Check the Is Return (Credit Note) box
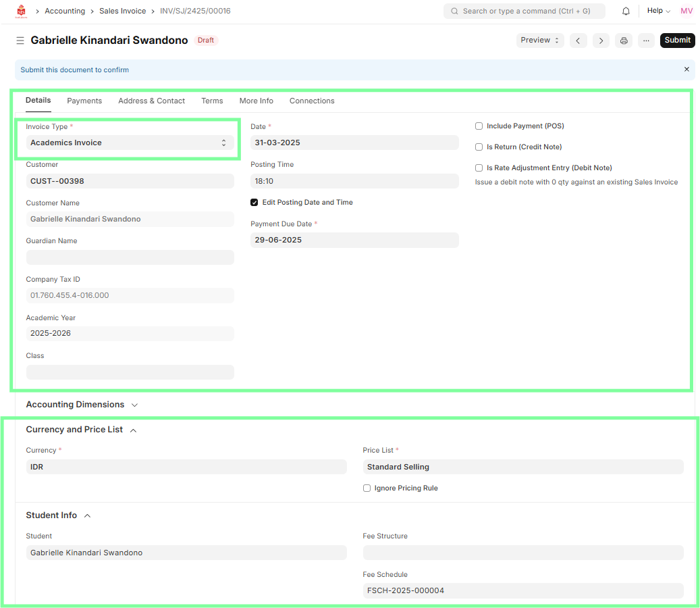700x608 pixels. [x=479, y=147]
